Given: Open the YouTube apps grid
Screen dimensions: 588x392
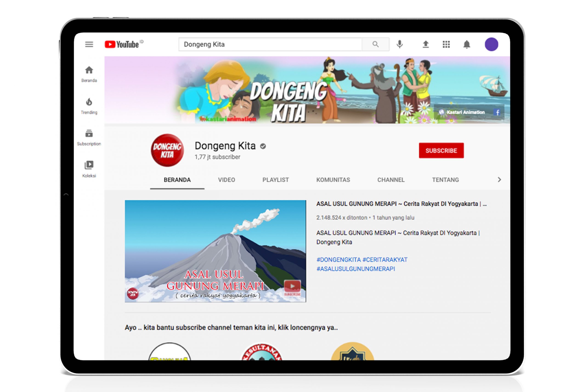Looking at the screenshot, I should coord(446,45).
